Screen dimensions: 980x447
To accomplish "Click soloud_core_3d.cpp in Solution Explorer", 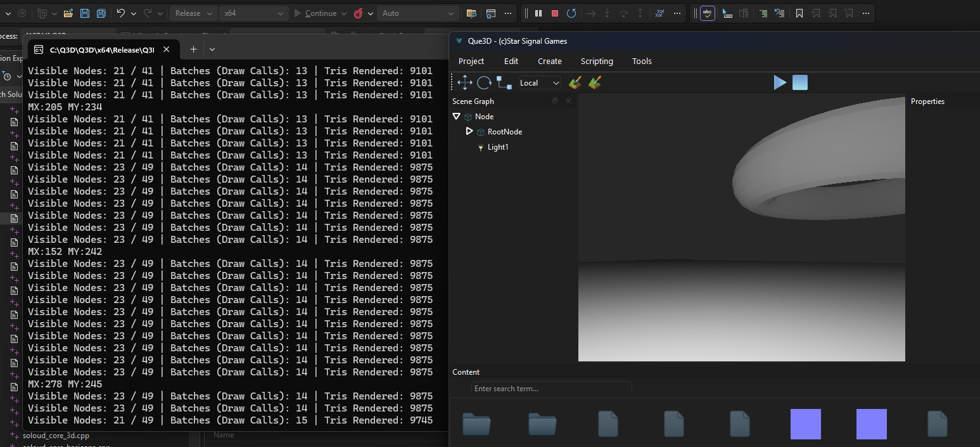I will coord(56,436).
